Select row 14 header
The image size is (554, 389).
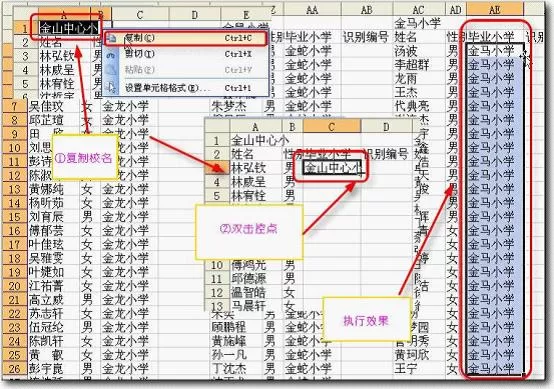click(14, 203)
